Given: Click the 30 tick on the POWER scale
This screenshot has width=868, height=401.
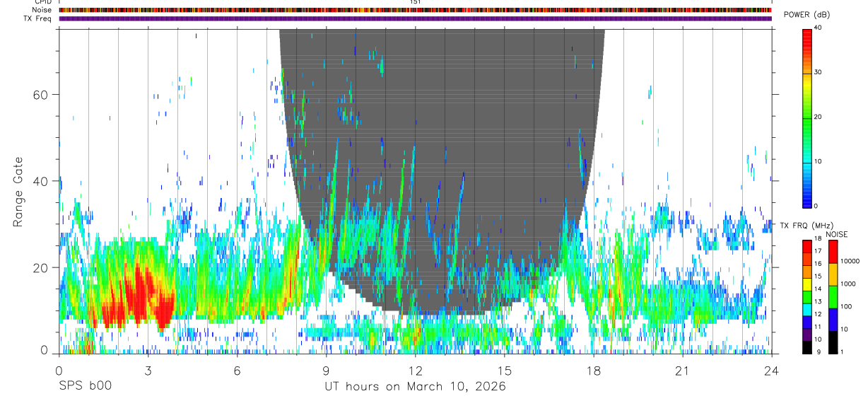Looking at the screenshot, I should pyautogui.click(x=818, y=72).
